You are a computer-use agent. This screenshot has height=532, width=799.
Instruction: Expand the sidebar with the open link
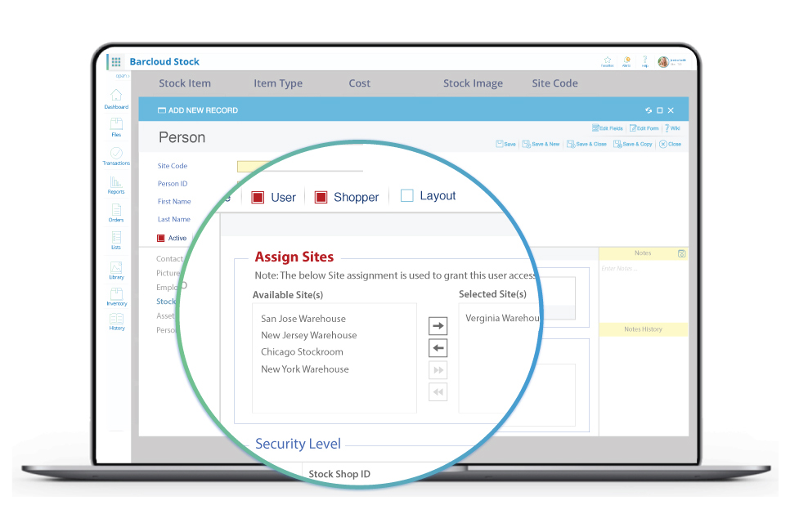click(x=123, y=76)
